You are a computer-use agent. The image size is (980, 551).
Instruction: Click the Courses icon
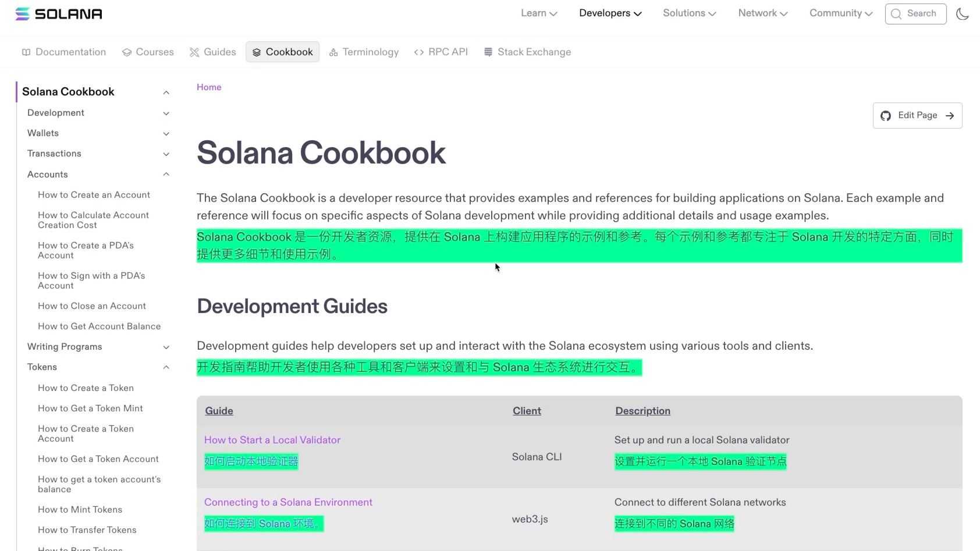tap(127, 52)
